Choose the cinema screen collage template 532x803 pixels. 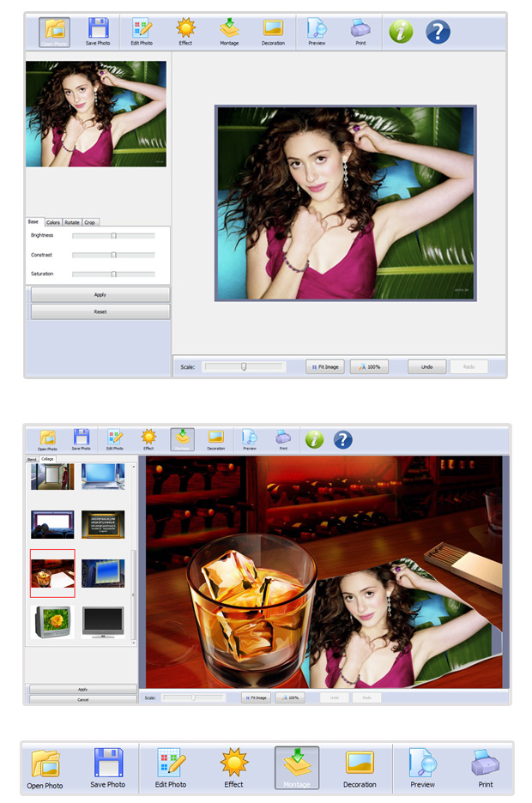click(x=52, y=524)
